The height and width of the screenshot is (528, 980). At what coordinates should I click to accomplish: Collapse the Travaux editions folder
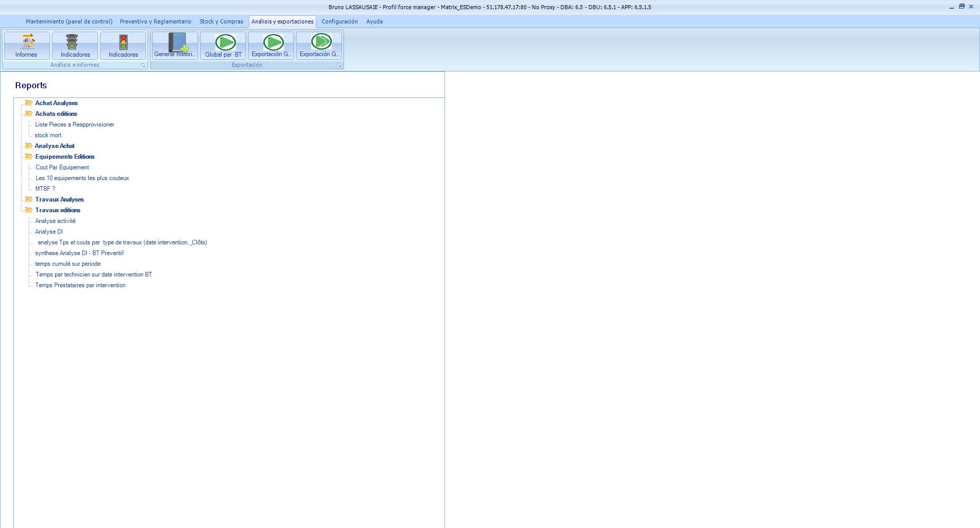tap(58, 210)
